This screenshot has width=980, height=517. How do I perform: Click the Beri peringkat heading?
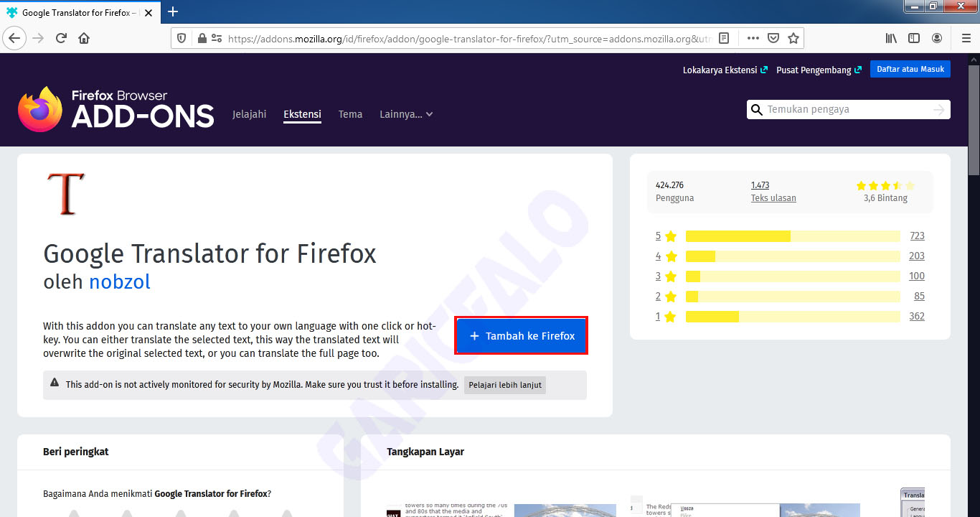[76, 452]
